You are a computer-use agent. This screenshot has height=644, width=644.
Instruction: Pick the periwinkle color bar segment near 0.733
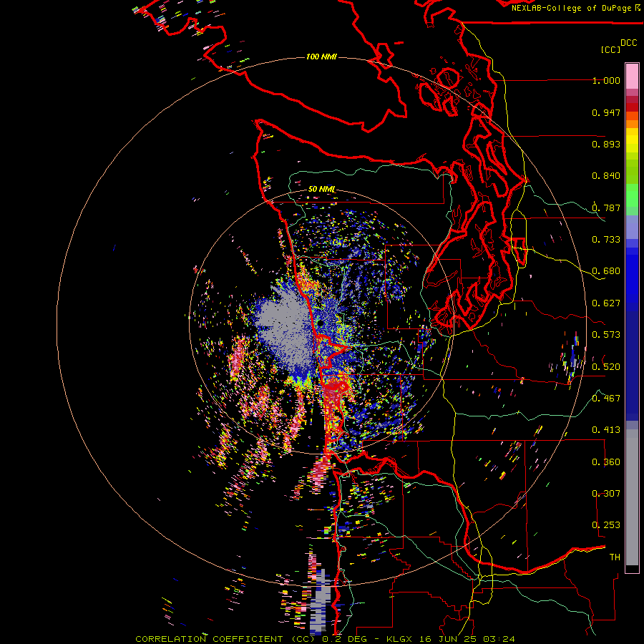(632, 227)
